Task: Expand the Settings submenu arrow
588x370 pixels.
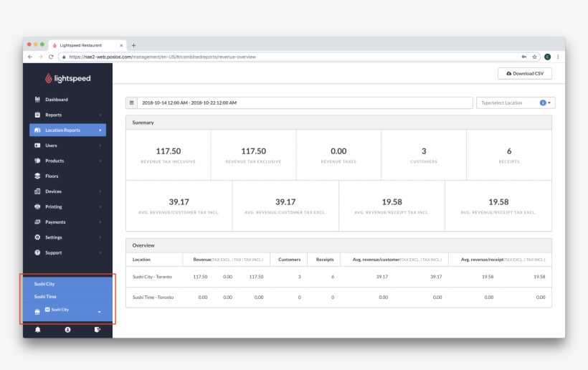Action: [100, 237]
